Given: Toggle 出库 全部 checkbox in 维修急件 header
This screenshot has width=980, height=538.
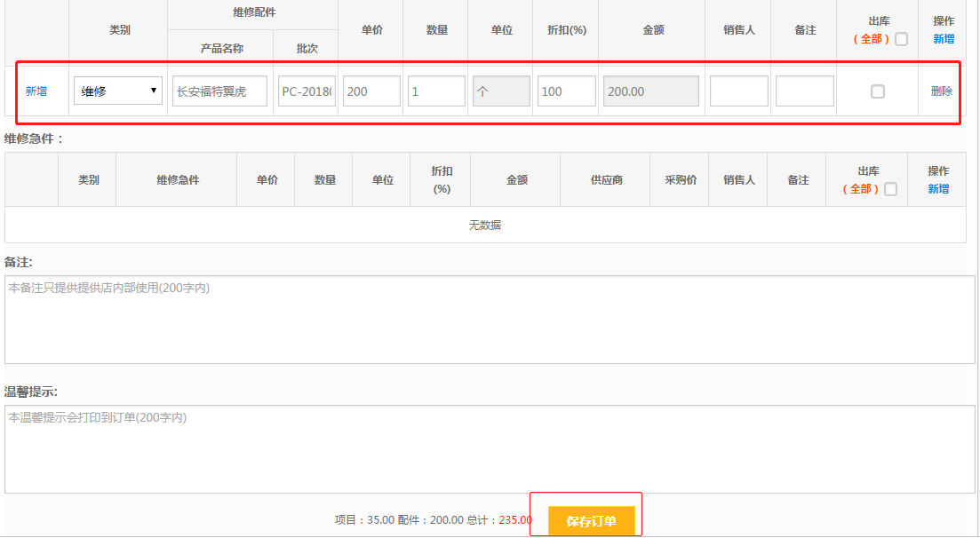Looking at the screenshot, I should (891, 189).
